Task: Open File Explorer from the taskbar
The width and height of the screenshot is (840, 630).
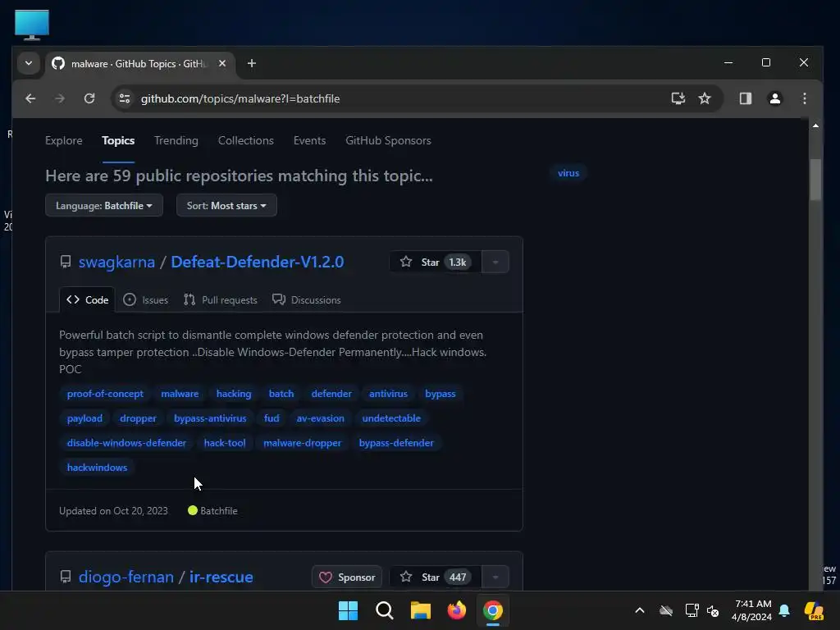Action: coord(421,610)
